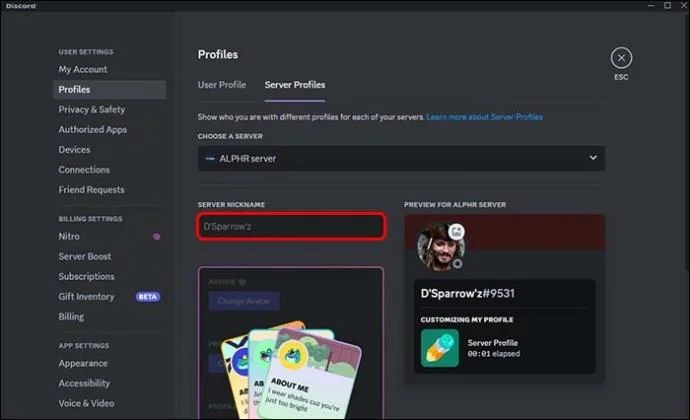Click the Change Avatar button
Viewport: 690px width, 420px height.
tap(244, 301)
